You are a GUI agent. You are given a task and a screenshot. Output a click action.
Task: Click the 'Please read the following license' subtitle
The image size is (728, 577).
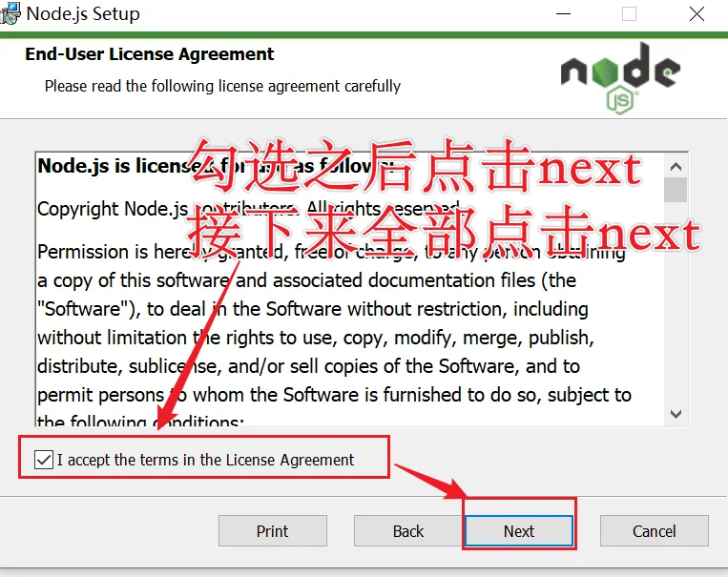[222, 87]
